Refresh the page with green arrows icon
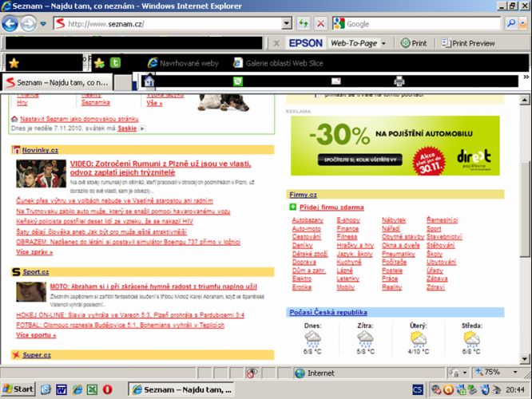This screenshot has height=399, width=532. pyautogui.click(x=304, y=24)
